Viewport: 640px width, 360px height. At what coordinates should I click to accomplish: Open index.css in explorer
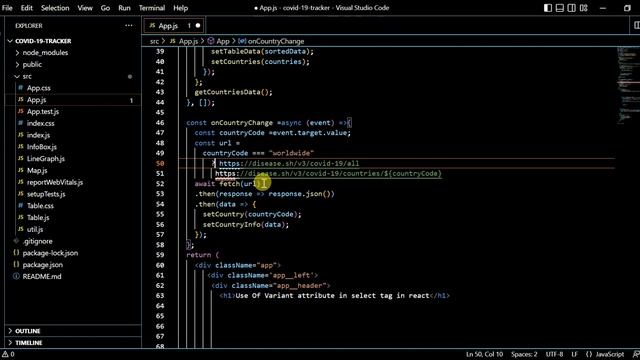point(40,123)
